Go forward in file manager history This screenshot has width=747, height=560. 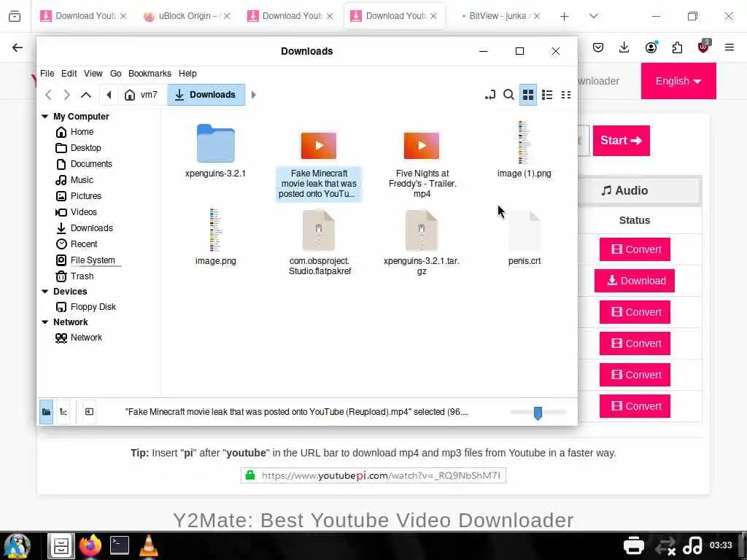click(x=66, y=95)
